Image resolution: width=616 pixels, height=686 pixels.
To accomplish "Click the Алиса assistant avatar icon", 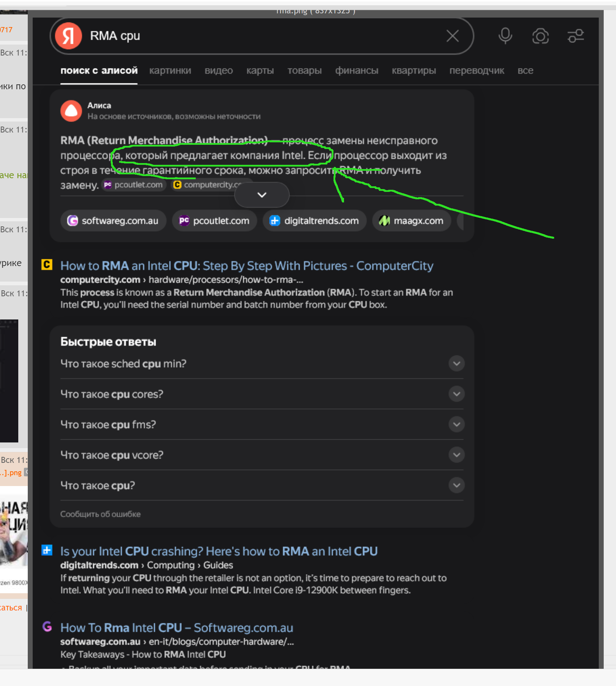I will pos(71,111).
